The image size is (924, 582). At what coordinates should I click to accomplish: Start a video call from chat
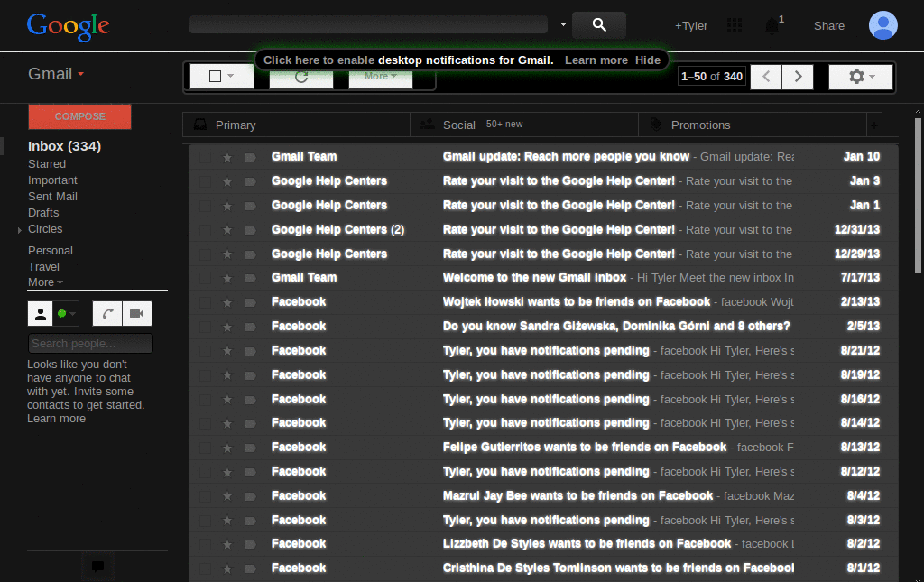(x=137, y=313)
